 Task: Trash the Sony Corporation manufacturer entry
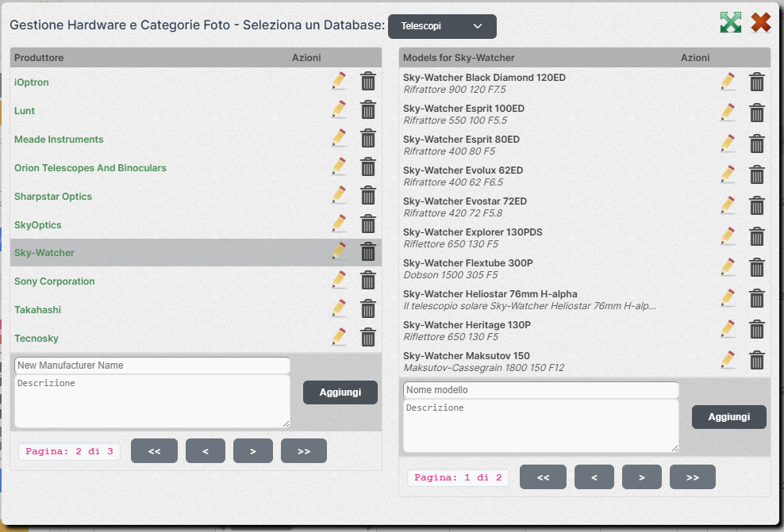368,281
